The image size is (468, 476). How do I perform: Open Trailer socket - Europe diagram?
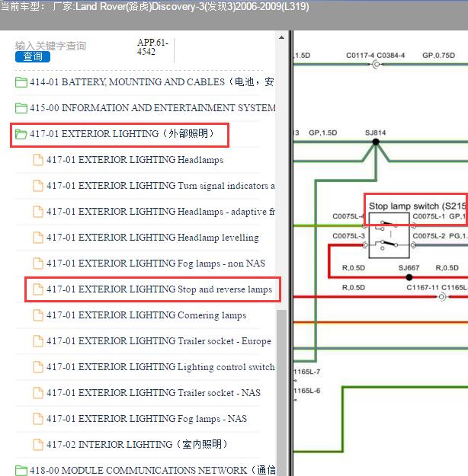(159, 341)
